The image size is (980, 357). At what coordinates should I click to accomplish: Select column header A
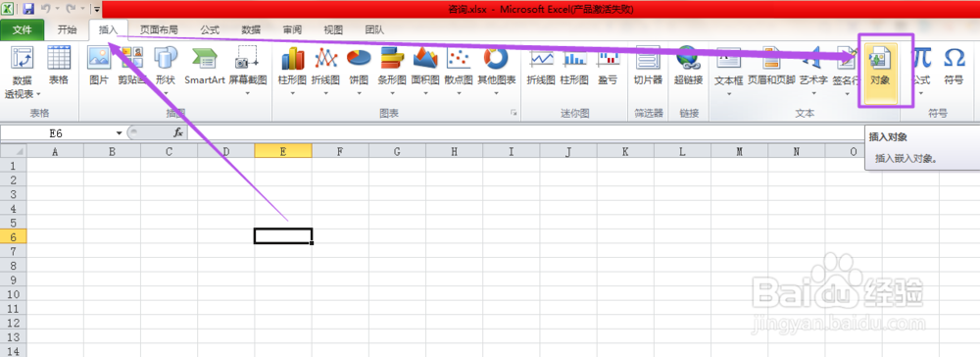pos(55,151)
